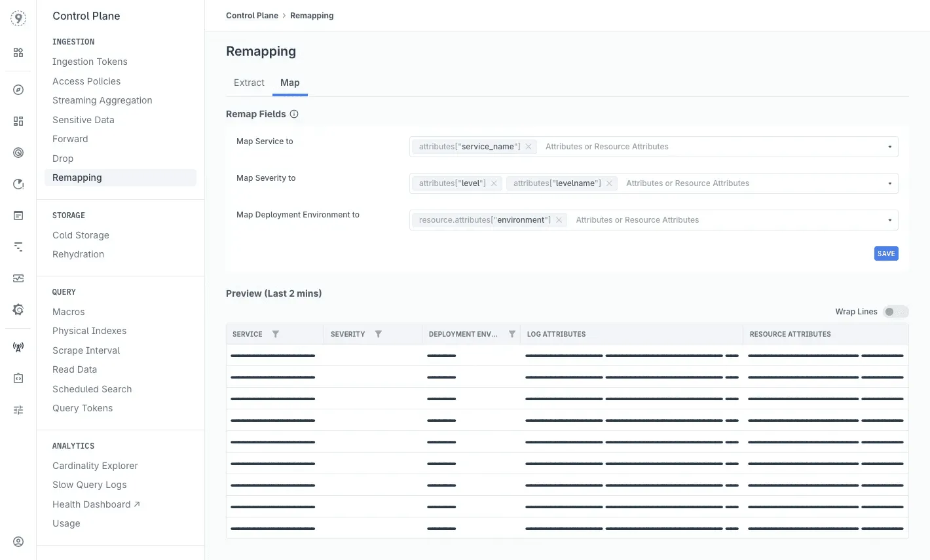This screenshot has width=930, height=560.
Task: Click the Service column filter icon
Action: coord(276,334)
